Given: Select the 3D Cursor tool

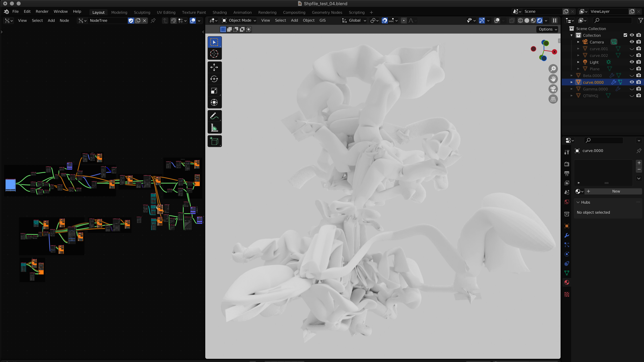Looking at the screenshot, I should [x=214, y=54].
